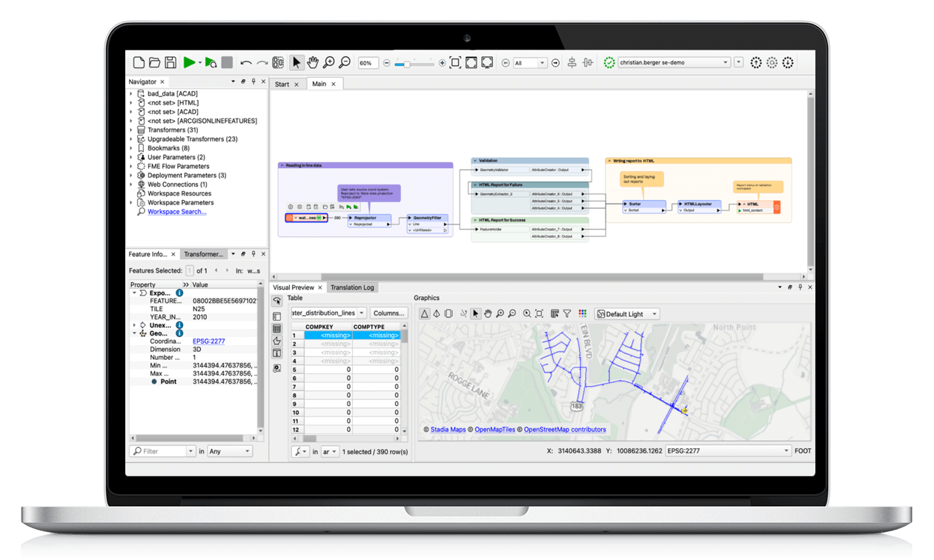Toggle the Feature Information icon in the Visual Preview sidebar
Image resolution: width=934 pixels, height=560 pixels.
click(277, 353)
